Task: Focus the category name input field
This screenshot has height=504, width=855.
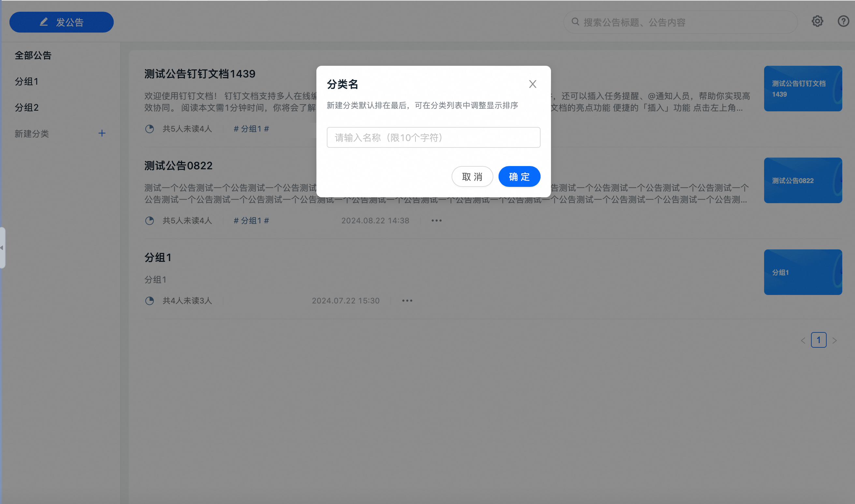Action: pyautogui.click(x=433, y=137)
